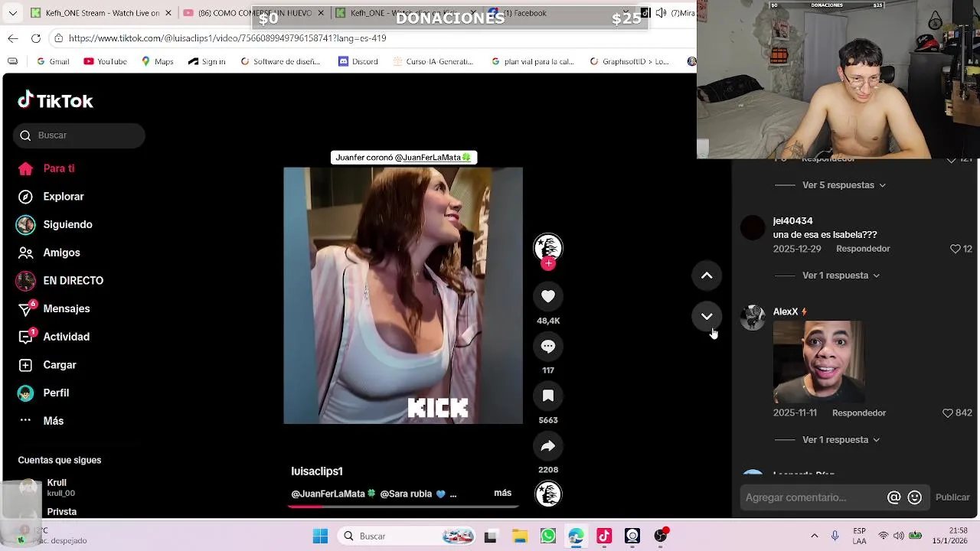Expand Ver 1 respuesta under AlexX comment
This screenshot has height=551, width=980.
coord(841,440)
